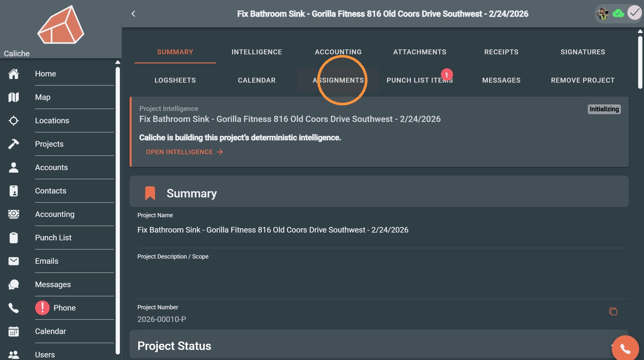Open Projects via the hammer icon

click(14, 144)
